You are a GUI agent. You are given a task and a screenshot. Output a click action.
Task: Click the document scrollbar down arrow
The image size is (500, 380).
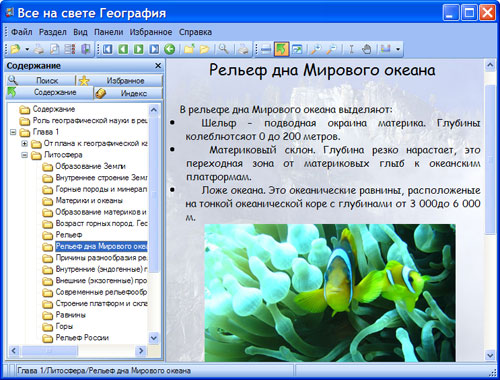490,355
